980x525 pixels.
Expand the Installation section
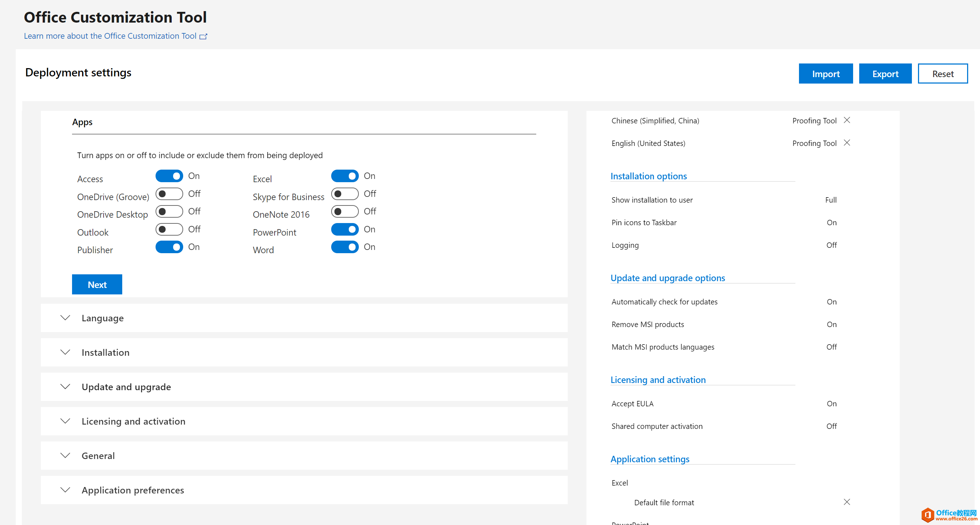coord(105,353)
